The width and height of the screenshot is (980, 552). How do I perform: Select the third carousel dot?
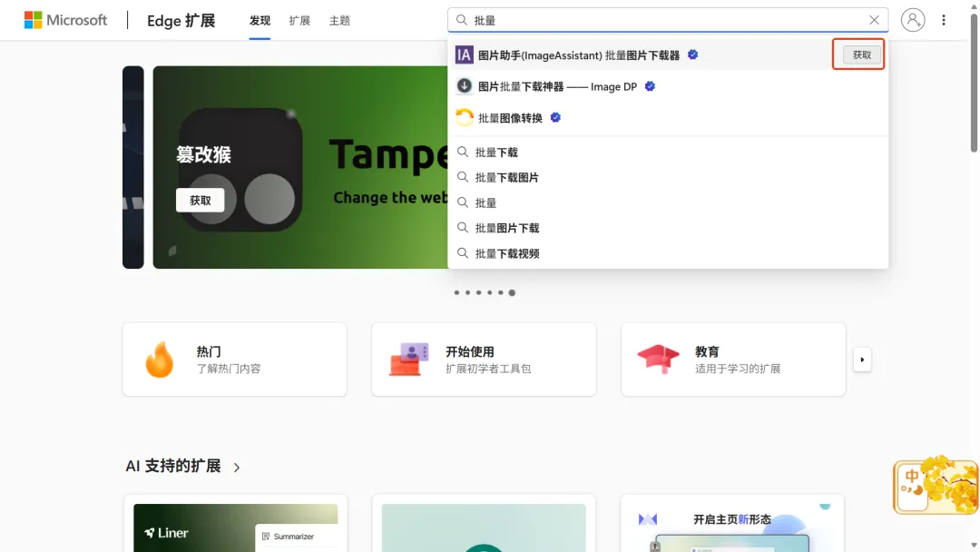point(479,292)
